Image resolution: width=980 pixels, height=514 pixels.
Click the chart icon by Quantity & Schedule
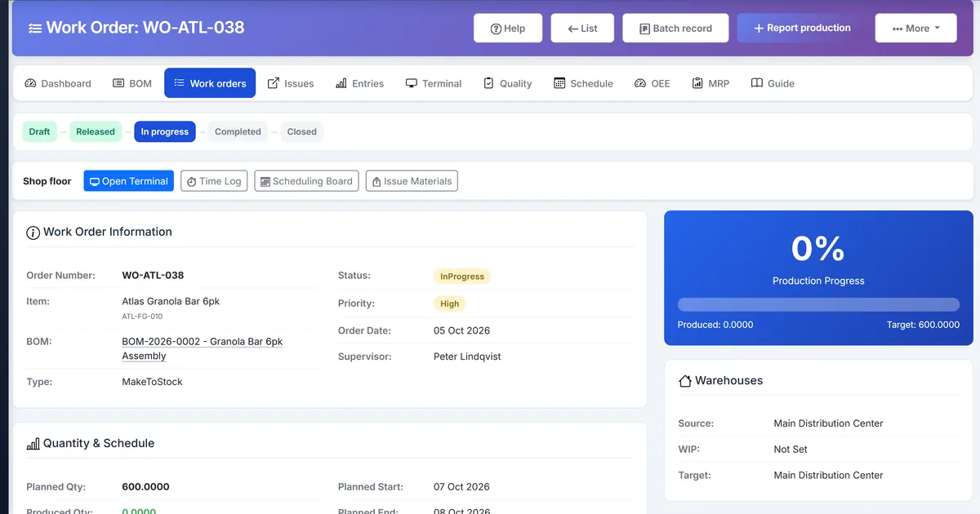[33, 444]
